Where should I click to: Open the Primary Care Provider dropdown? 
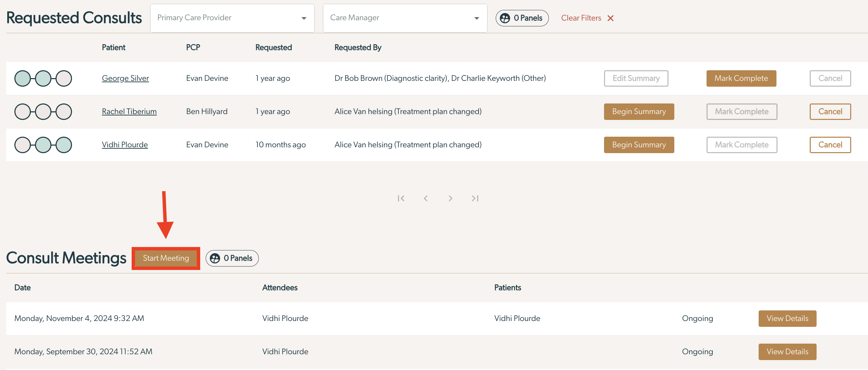pos(232,18)
